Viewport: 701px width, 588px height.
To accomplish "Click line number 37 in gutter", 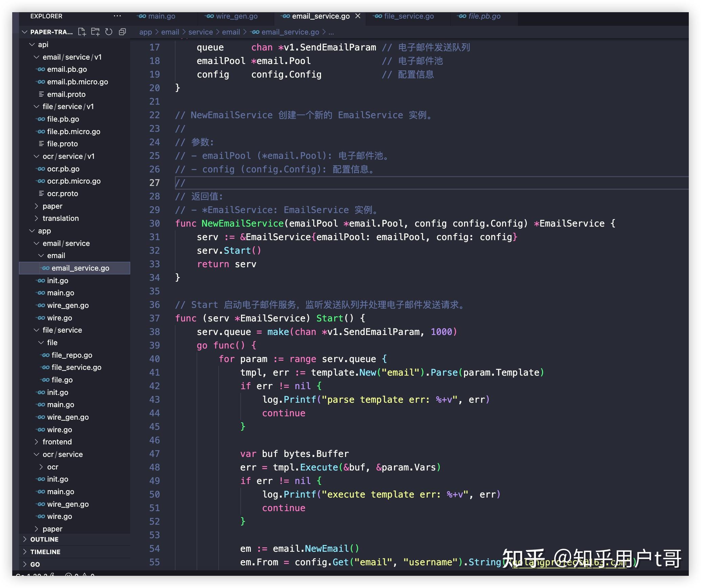I will [x=154, y=318].
